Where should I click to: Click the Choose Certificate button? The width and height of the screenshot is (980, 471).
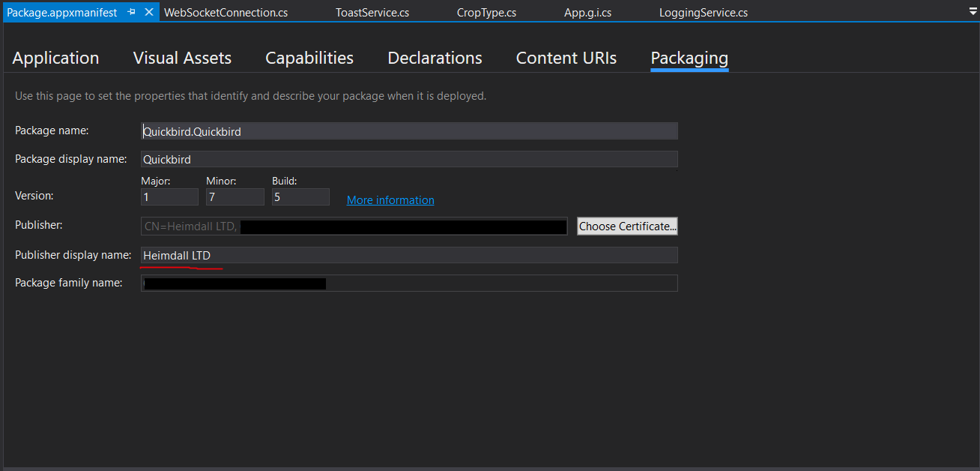(627, 226)
